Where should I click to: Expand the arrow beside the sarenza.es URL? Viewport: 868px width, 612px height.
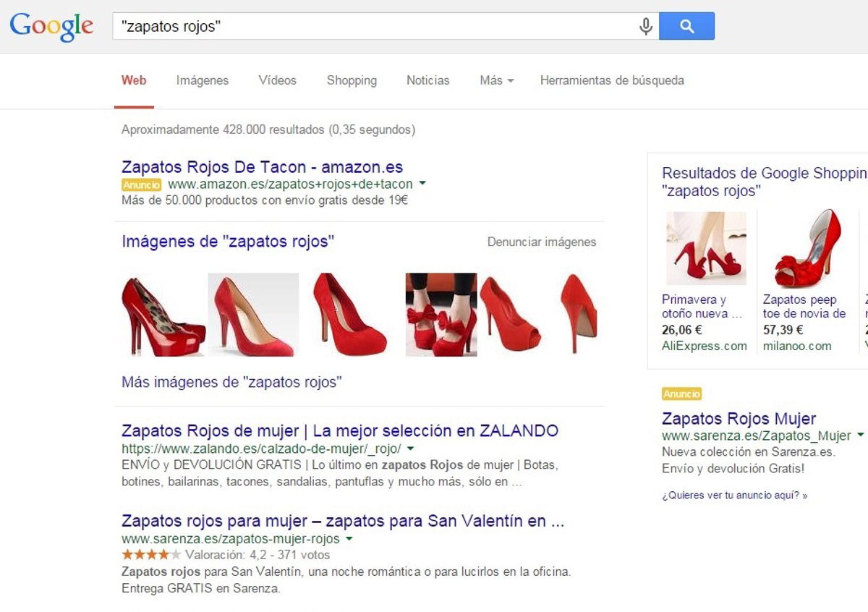349,538
